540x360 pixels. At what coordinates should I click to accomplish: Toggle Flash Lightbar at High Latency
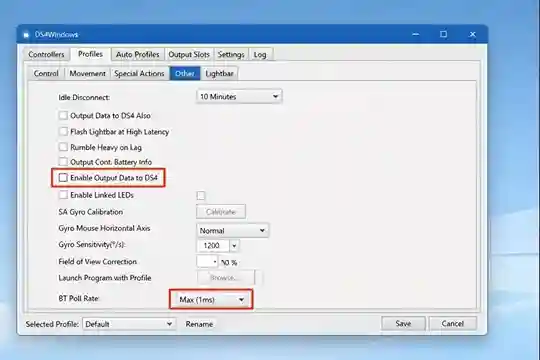(63, 131)
